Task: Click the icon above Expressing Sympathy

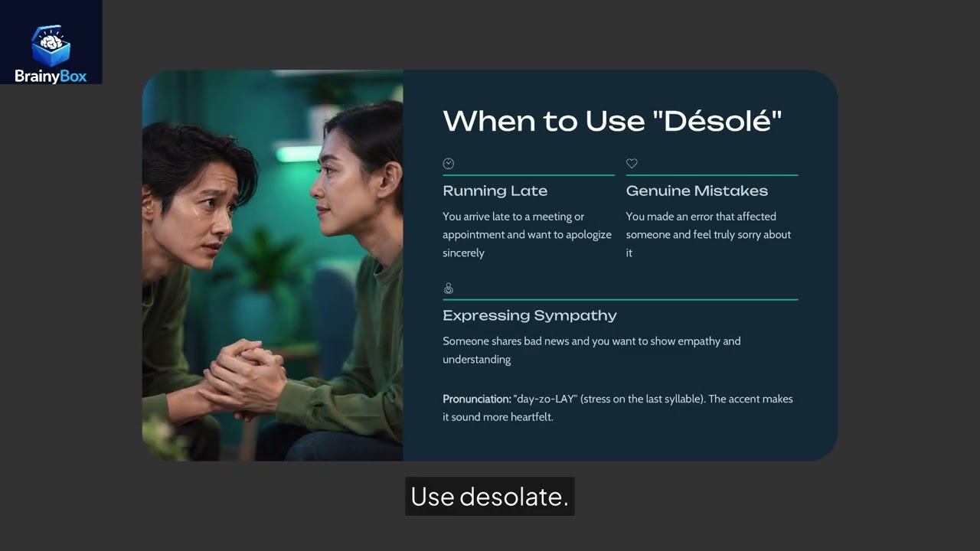Action: 449,288
